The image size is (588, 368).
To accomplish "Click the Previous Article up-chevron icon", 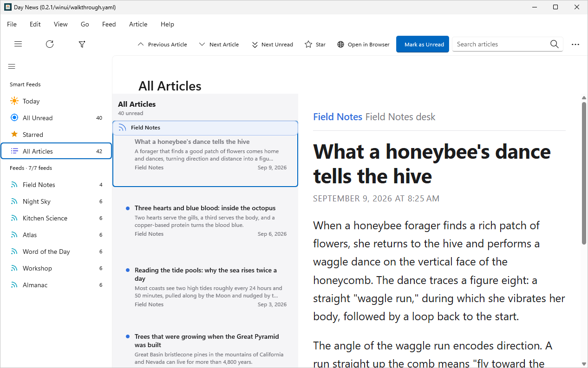I will click(x=141, y=44).
